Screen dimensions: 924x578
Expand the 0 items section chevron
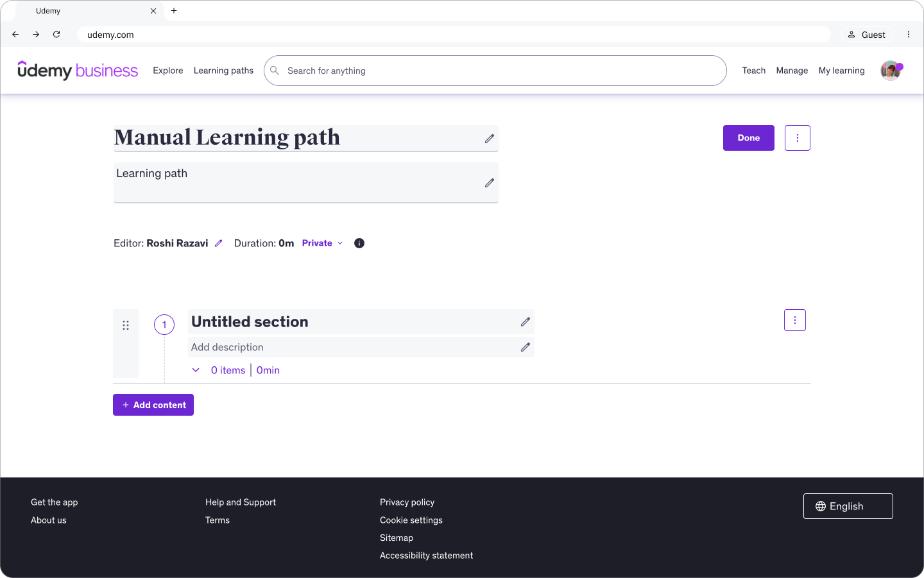pyautogui.click(x=196, y=370)
